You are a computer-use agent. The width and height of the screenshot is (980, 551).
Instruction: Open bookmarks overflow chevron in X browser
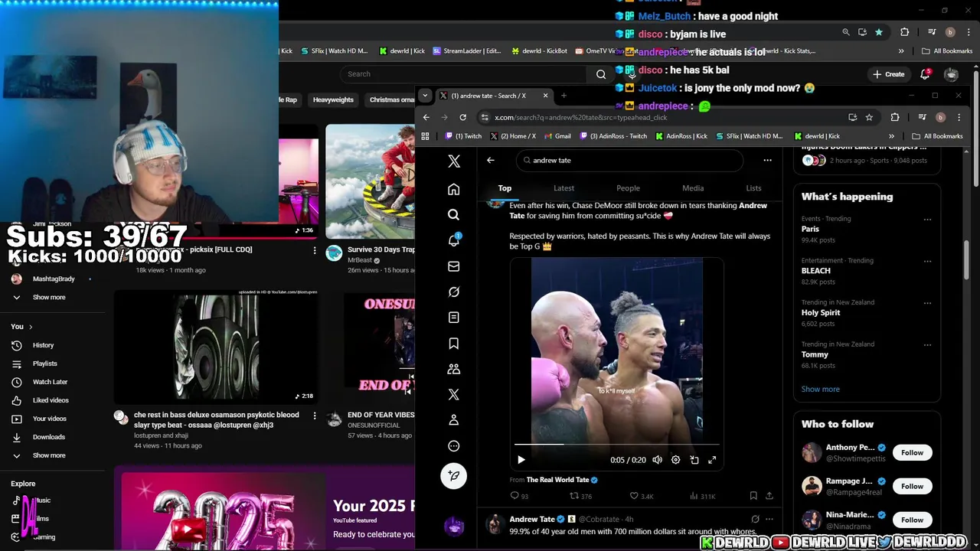(x=891, y=136)
